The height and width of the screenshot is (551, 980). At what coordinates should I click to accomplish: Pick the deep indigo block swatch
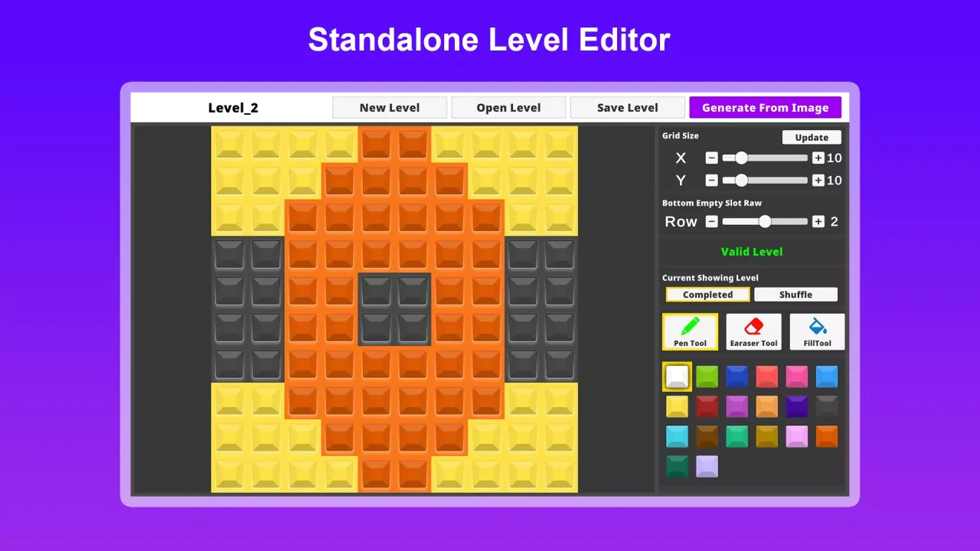(x=796, y=406)
